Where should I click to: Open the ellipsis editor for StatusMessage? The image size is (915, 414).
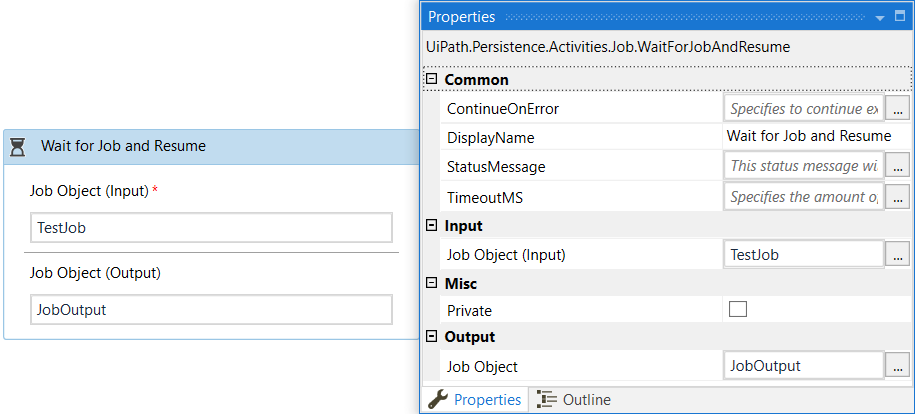coord(897,167)
